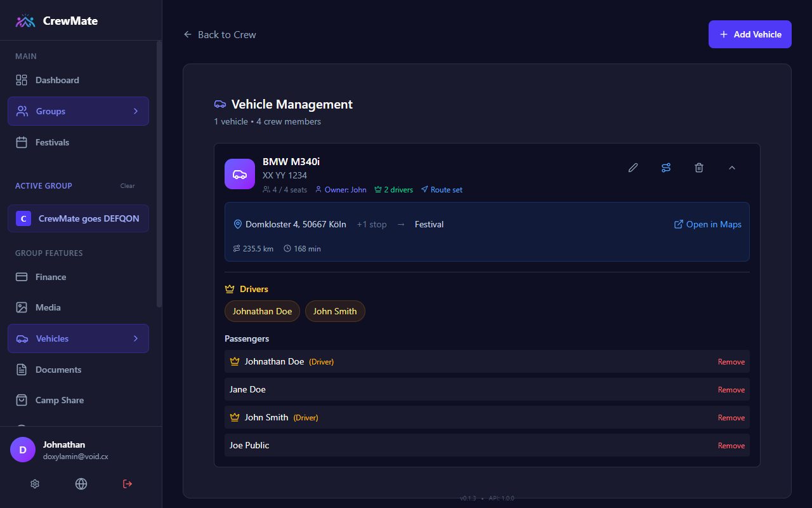Screen dimensions: 812x508
Task: Open route in Maps
Action: (707, 224)
